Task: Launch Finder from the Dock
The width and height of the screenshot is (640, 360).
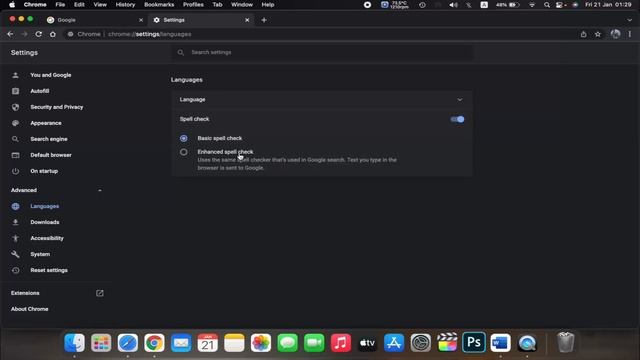Action: pyautogui.click(x=74, y=343)
